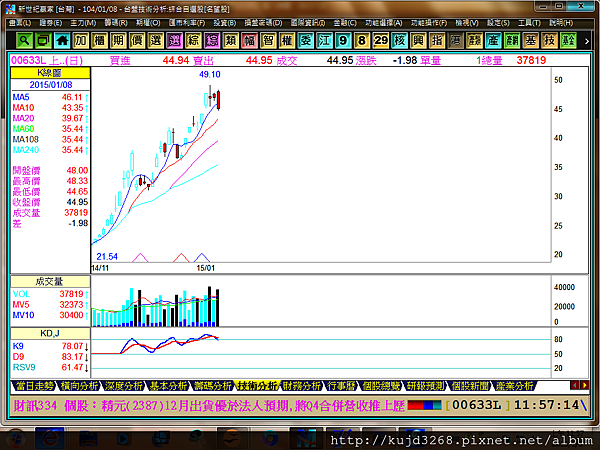The image size is (600, 450).
Task: Open the red 幅 toolbar icon
Action: coord(249,41)
